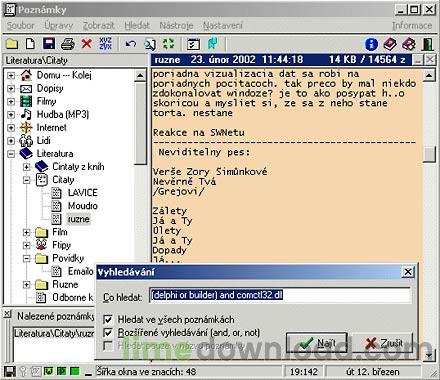Image resolution: width=440 pixels, height=380 pixels.
Task: Open the Informace menu
Action: pyautogui.click(x=412, y=25)
